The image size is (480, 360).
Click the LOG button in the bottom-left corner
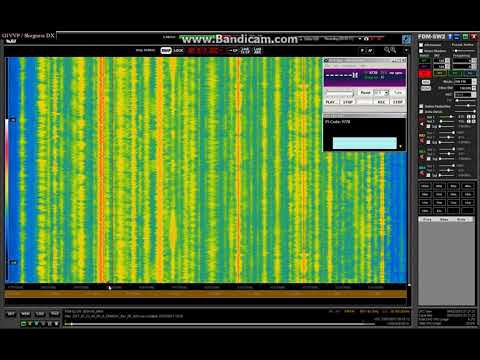click(x=40, y=314)
